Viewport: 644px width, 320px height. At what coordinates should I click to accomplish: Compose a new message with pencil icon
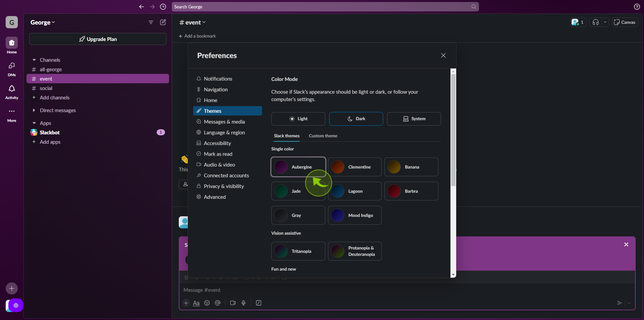[x=163, y=22]
